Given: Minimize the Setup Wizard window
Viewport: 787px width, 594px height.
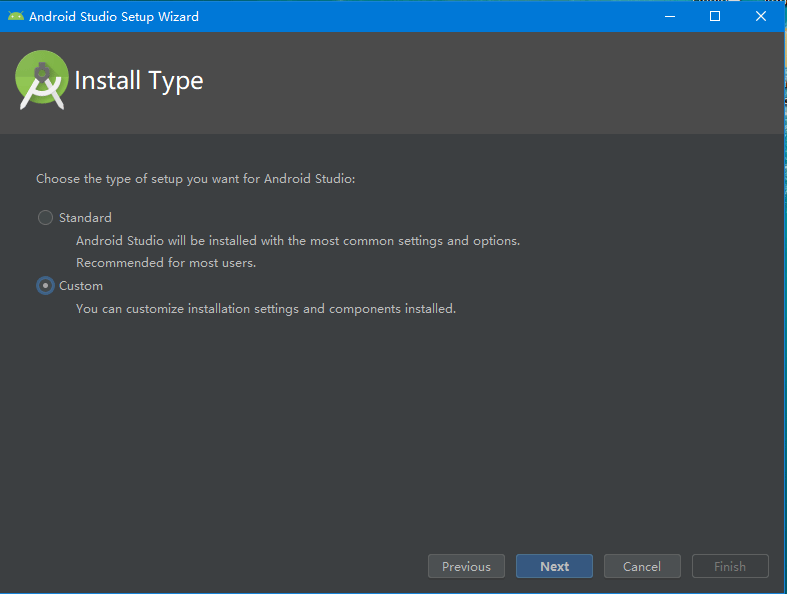Looking at the screenshot, I should tap(670, 16).
